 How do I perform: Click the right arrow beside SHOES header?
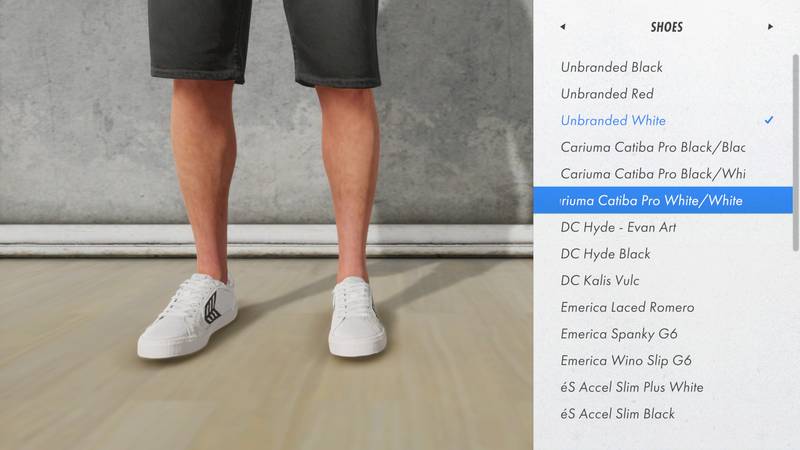[x=770, y=27]
